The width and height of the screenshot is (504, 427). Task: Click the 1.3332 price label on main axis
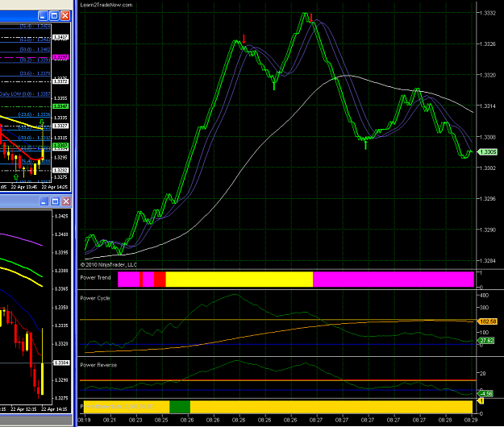pyautogui.click(x=488, y=13)
